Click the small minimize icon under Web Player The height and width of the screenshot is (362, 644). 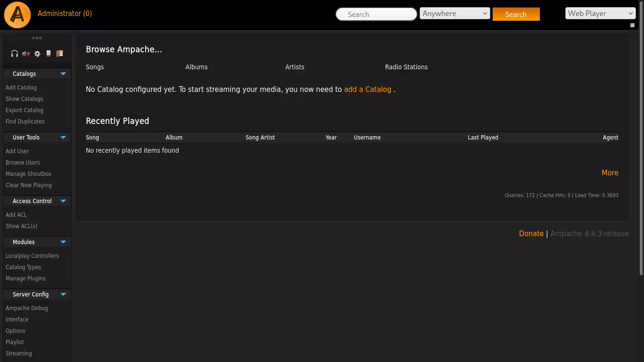(x=632, y=25)
